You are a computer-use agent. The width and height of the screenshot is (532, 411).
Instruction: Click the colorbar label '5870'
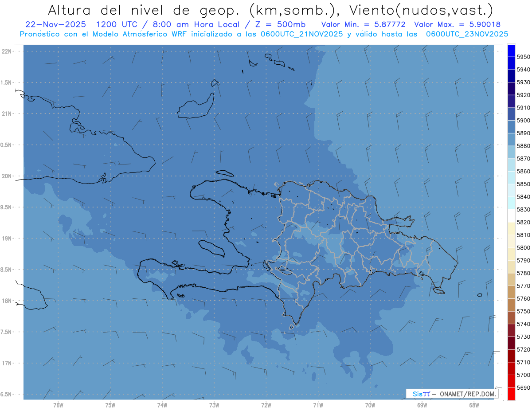coord(524,159)
